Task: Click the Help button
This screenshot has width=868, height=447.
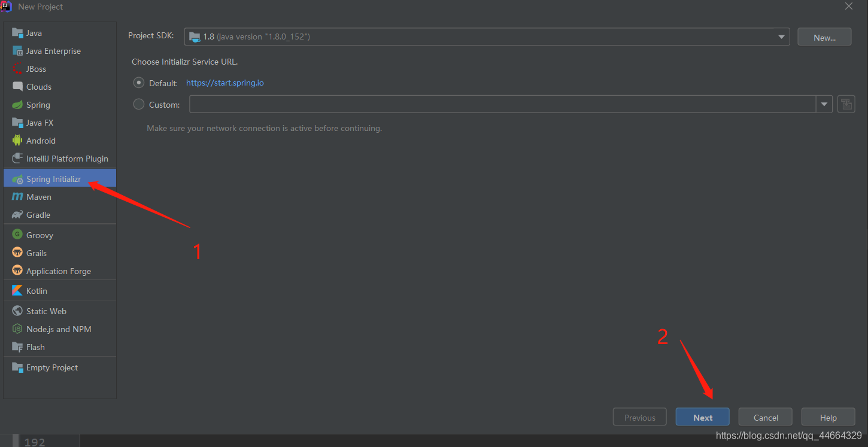Action: click(x=828, y=417)
